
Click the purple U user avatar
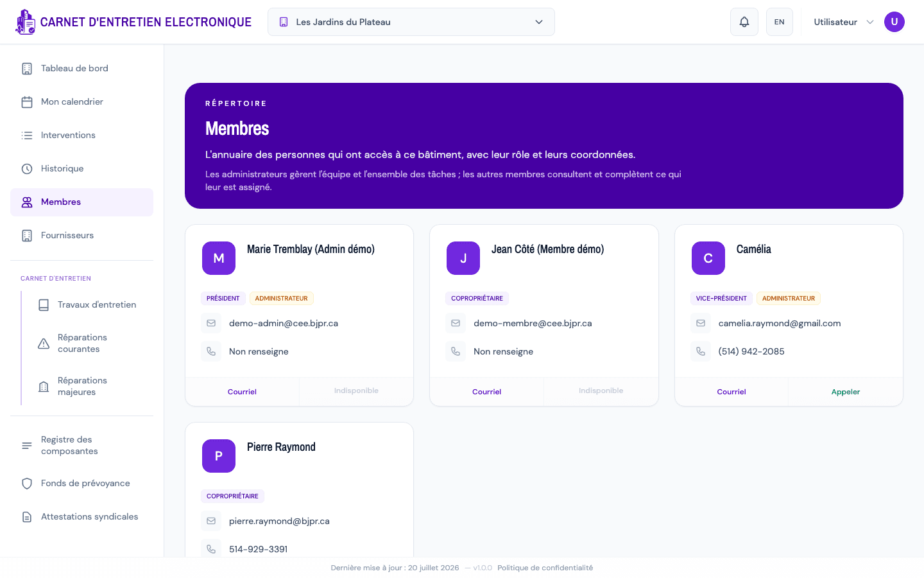[x=894, y=22]
